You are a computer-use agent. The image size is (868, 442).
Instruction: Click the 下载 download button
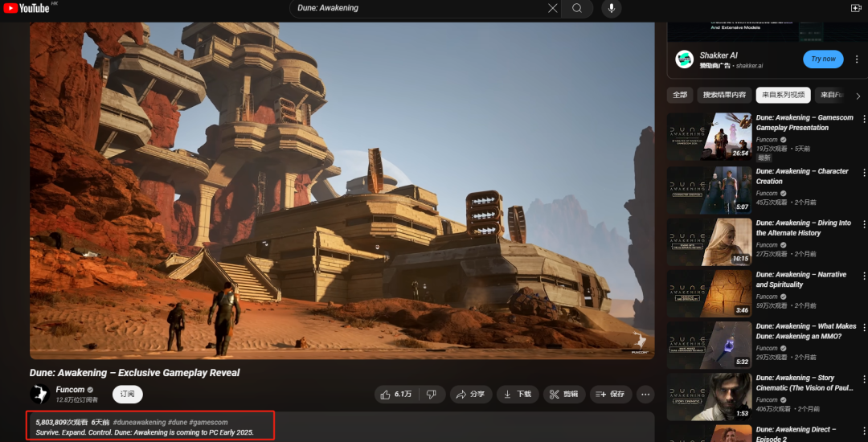pos(517,394)
